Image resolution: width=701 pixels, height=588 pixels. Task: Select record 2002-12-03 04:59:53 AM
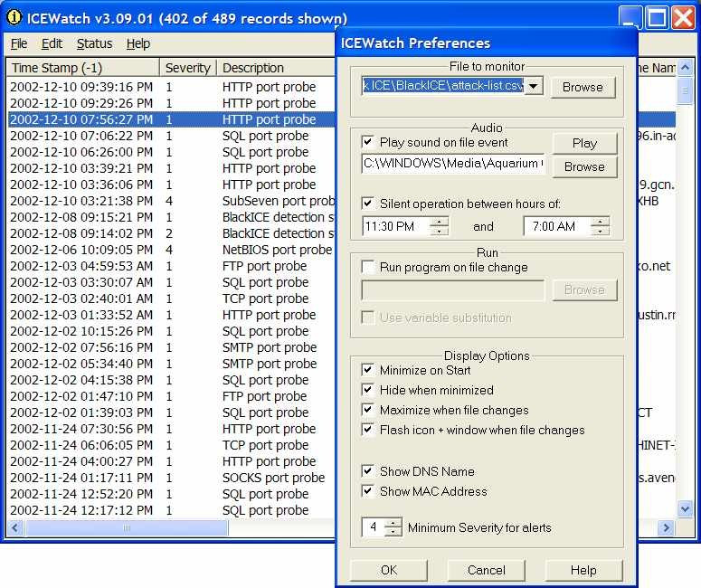(171, 266)
